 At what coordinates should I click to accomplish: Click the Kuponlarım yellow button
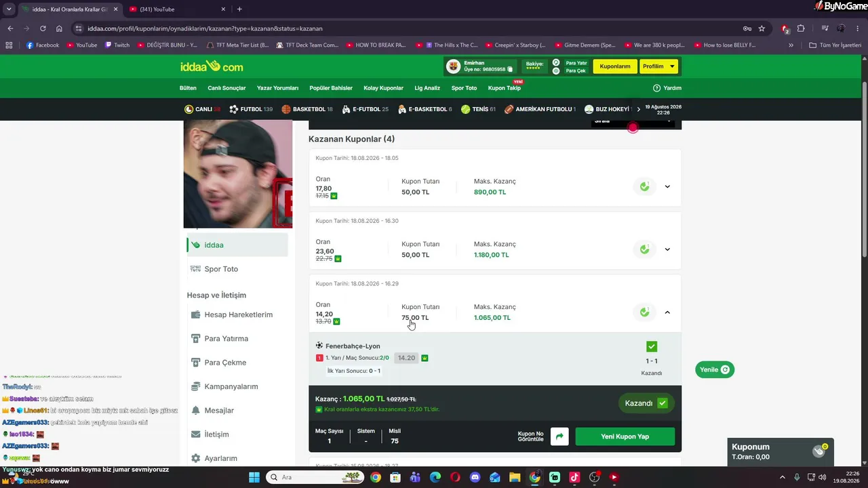[615, 66]
